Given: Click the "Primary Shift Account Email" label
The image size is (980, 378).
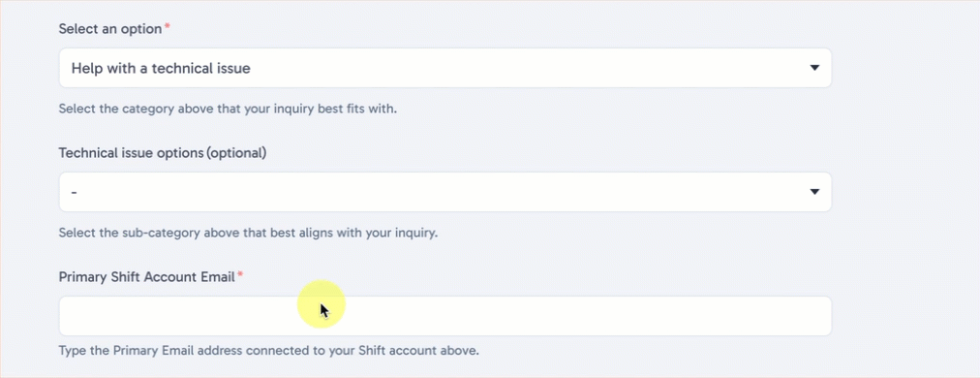Looking at the screenshot, I should pos(146,276).
